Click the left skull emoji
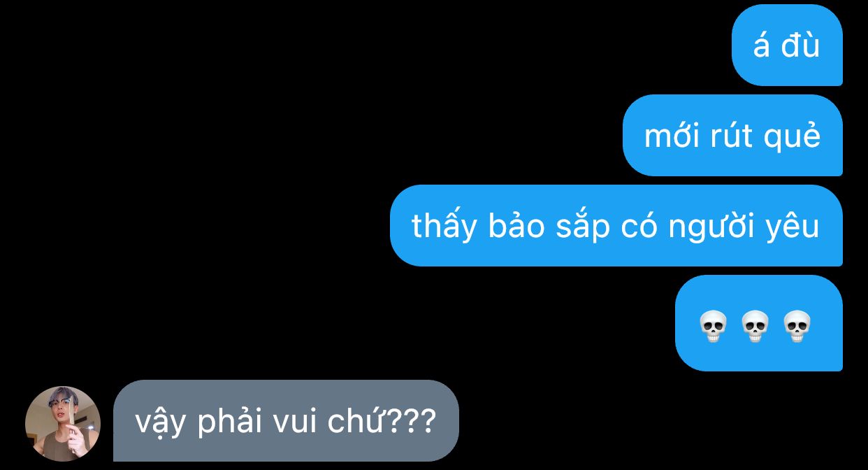This screenshot has height=470, width=868. click(714, 327)
